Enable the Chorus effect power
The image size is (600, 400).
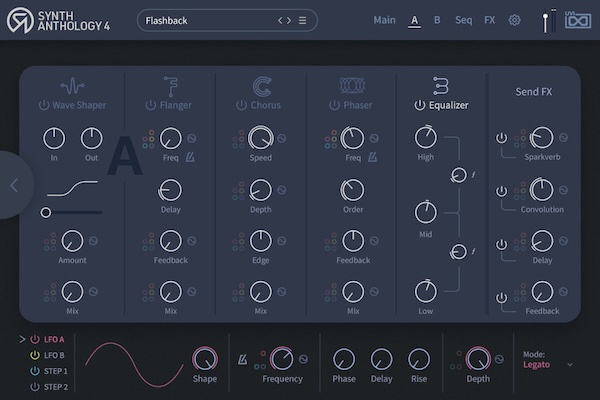pyautogui.click(x=241, y=105)
